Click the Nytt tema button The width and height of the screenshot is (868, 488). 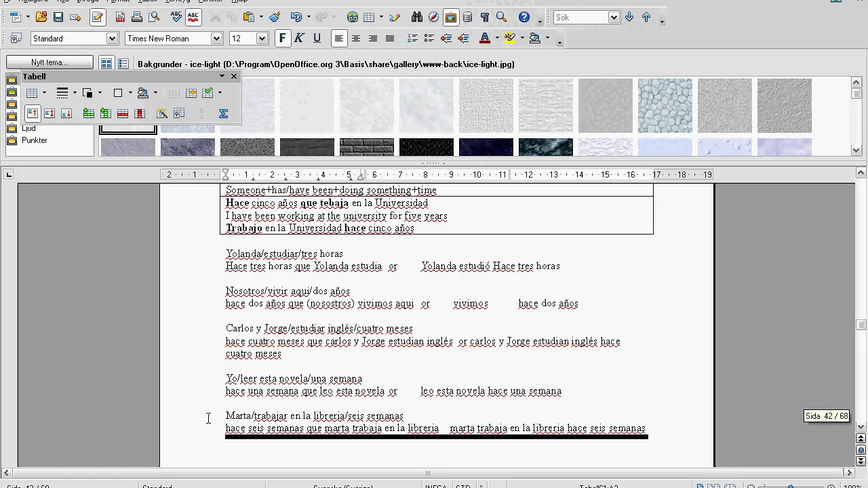[50, 62]
